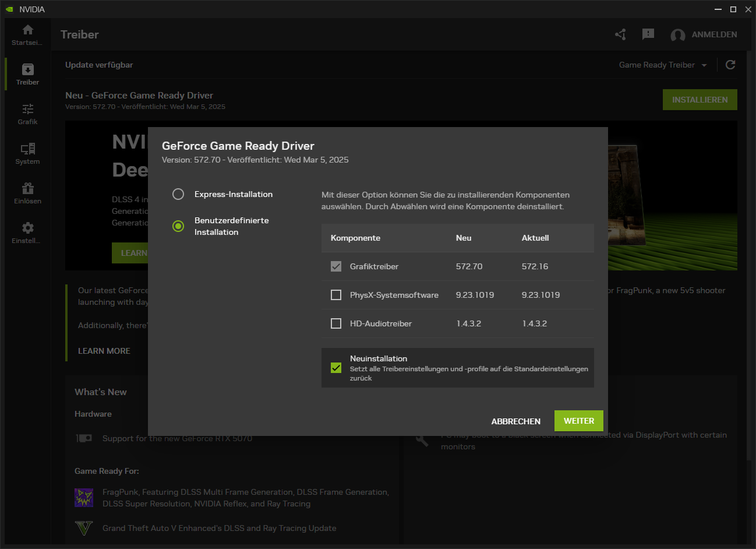Open the Einstellungen gear icon
The height and width of the screenshot is (549, 756).
[x=27, y=228]
